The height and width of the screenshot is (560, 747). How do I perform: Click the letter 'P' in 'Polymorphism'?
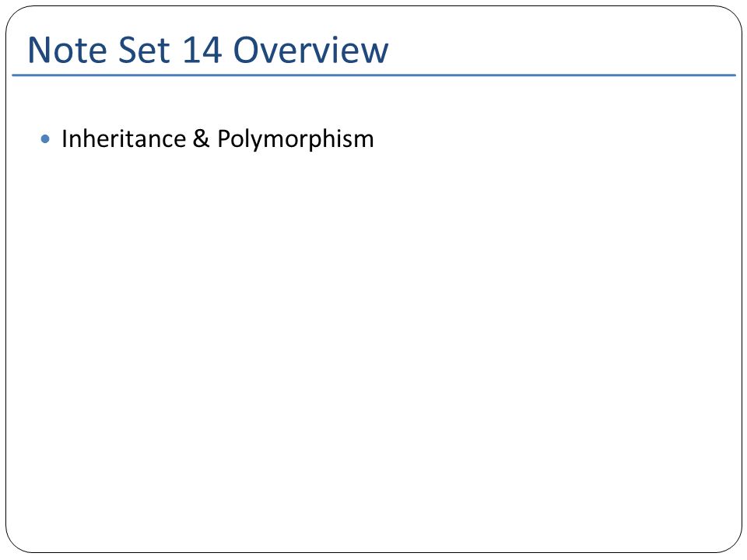coord(224,138)
